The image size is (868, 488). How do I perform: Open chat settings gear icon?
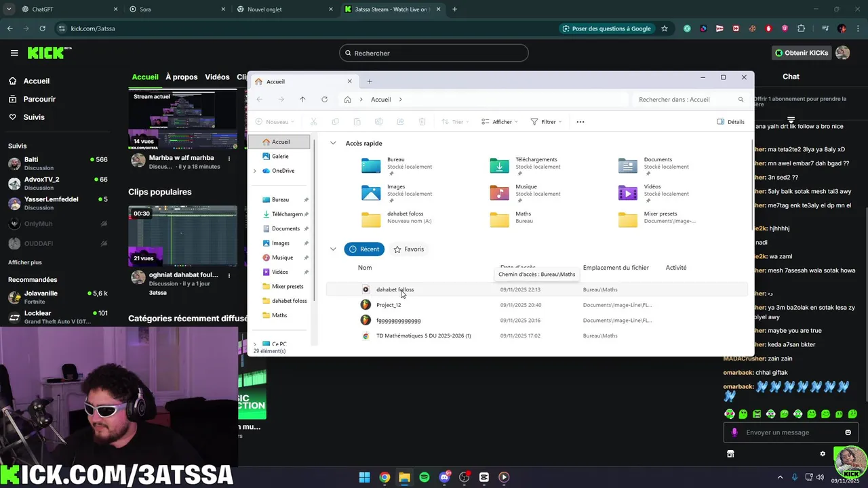tap(823, 454)
